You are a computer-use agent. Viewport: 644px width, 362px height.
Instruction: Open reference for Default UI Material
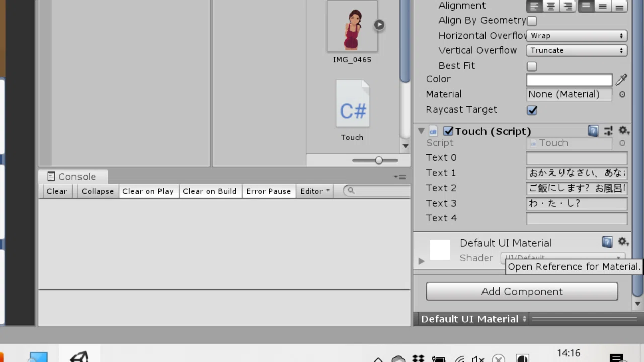click(607, 242)
